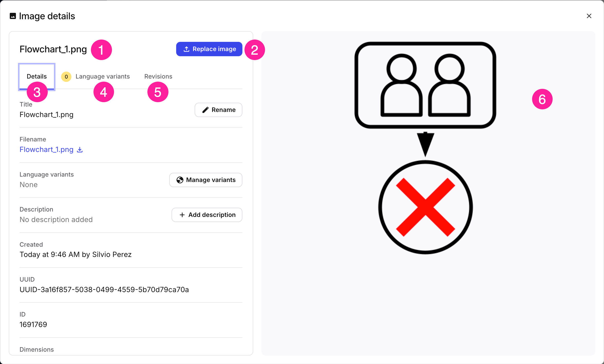Click the ID value 1691769
The image size is (604, 364).
(33, 324)
